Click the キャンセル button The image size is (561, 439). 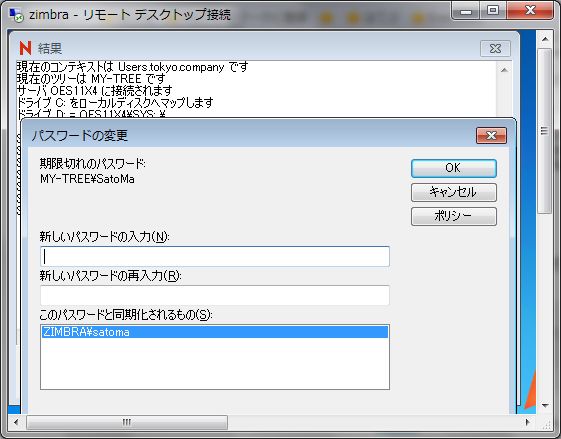pos(454,192)
